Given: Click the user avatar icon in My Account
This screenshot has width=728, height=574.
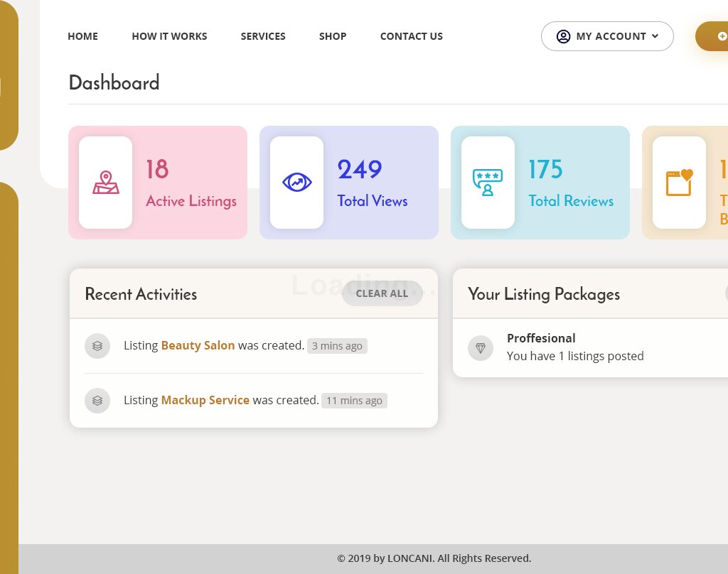Looking at the screenshot, I should tap(563, 36).
